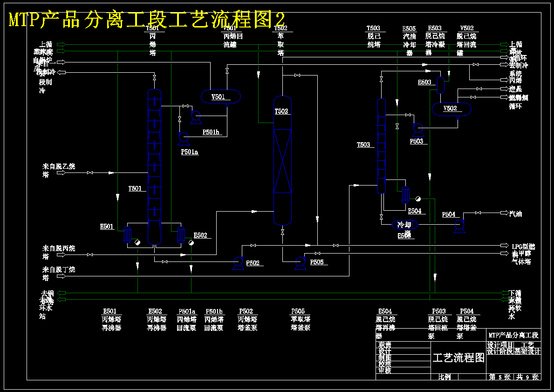554x392 pixels.
Task: Select the P504 tag above the pump
Action: click(x=449, y=214)
